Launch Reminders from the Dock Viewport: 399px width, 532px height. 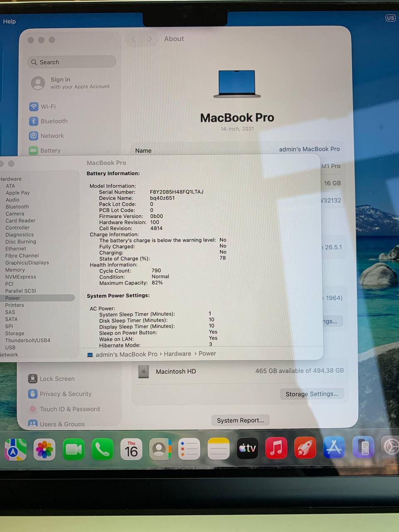click(x=189, y=449)
